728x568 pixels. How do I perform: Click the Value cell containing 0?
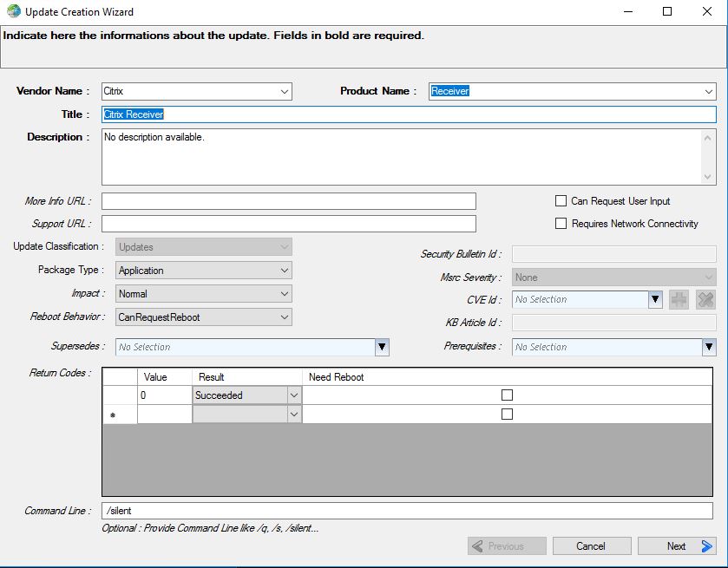pos(164,395)
